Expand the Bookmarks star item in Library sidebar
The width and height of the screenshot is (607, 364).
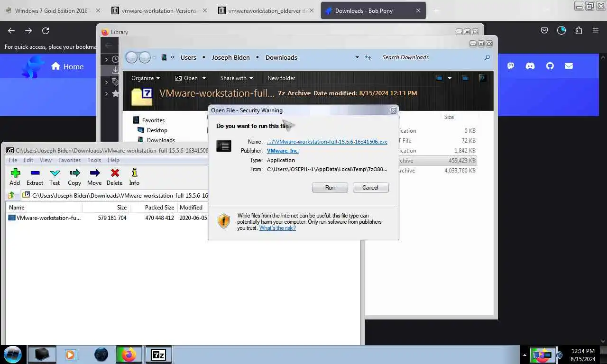pos(107,94)
